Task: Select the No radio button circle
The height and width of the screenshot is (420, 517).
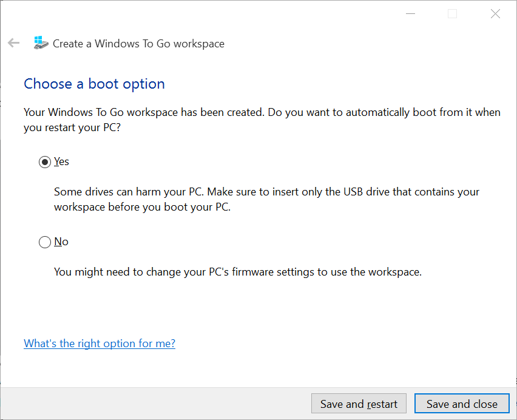Action: pyautogui.click(x=45, y=242)
